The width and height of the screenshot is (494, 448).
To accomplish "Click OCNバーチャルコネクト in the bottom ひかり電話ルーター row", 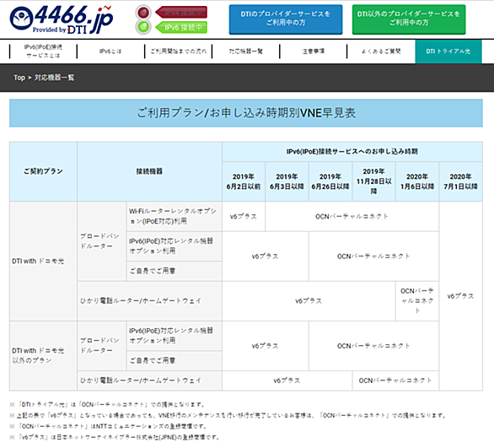I will (395, 381).
